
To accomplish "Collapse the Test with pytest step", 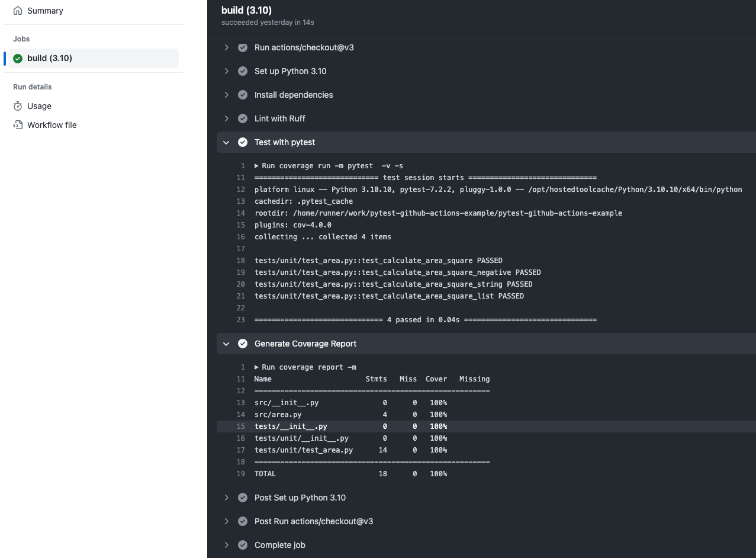I will click(x=226, y=142).
